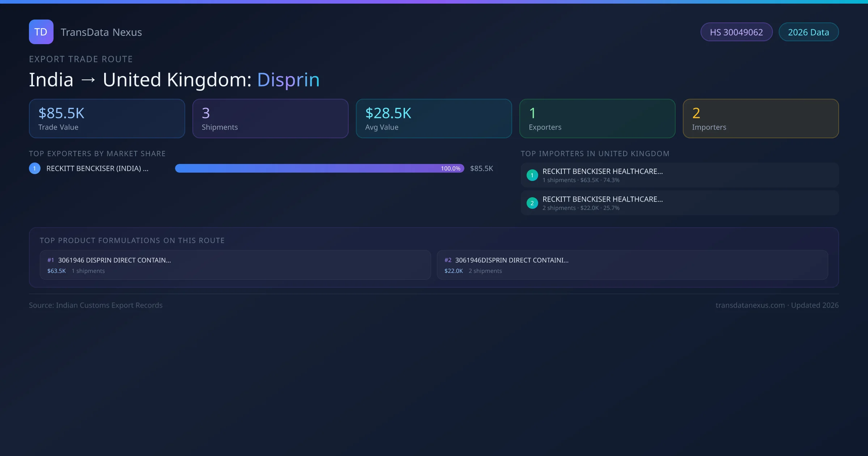Viewport: 868px width, 456px height.
Task: Open the $63.5K Disprin Direct formulation card
Action: pyautogui.click(x=235, y=265)
